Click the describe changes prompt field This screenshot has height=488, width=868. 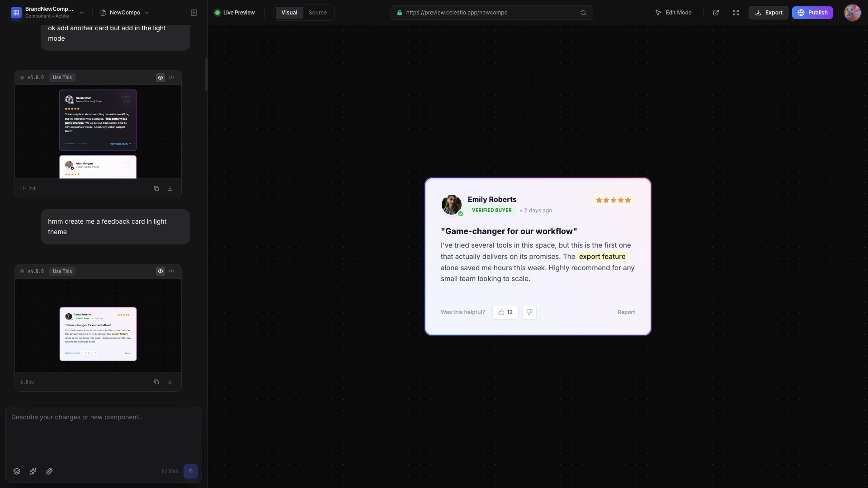tap(104, 434)
